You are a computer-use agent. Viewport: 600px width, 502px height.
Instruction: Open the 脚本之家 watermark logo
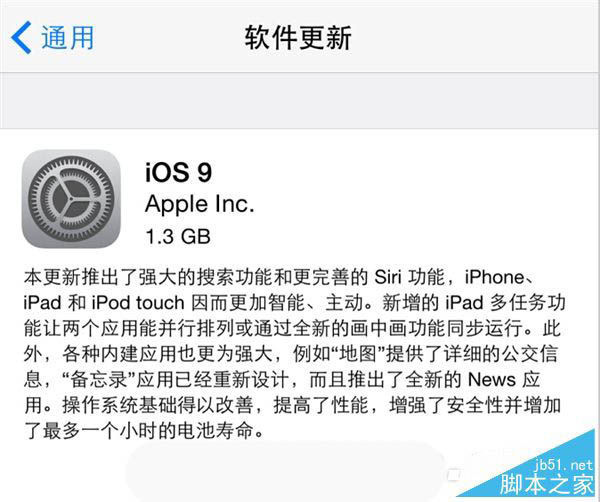546,484
